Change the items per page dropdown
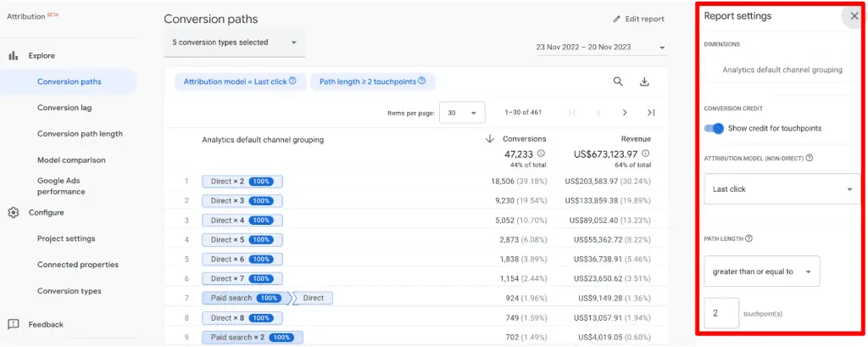 [463, 112]
